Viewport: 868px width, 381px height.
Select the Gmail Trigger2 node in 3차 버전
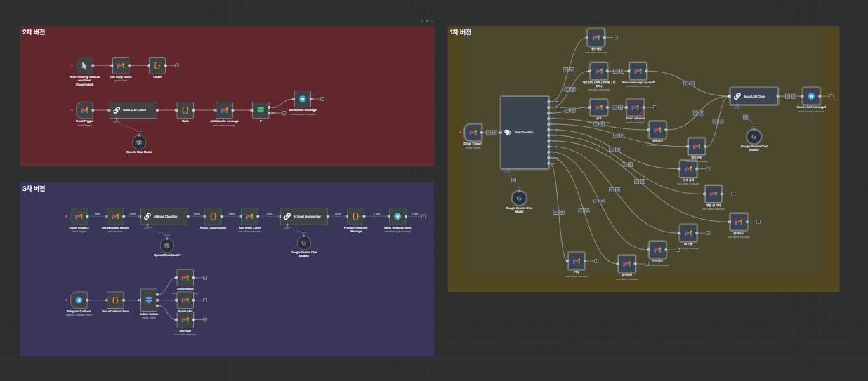[x=79, y=217]
